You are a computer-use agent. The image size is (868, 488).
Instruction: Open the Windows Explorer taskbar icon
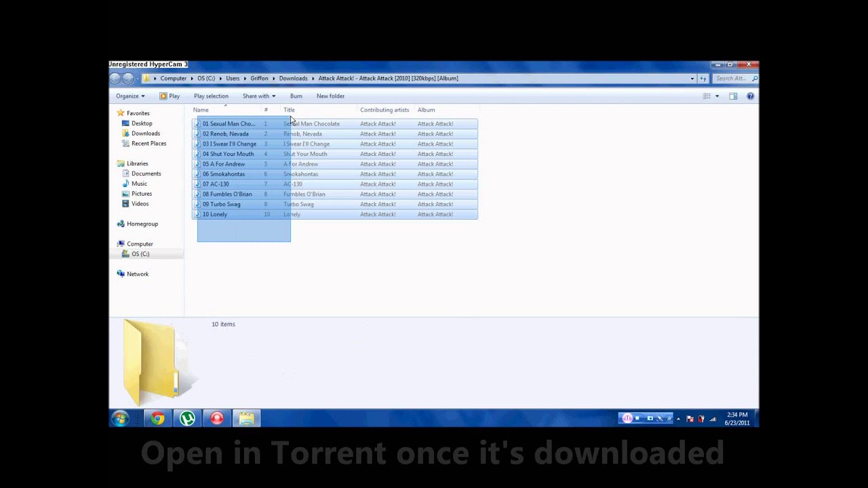point(247,418)
